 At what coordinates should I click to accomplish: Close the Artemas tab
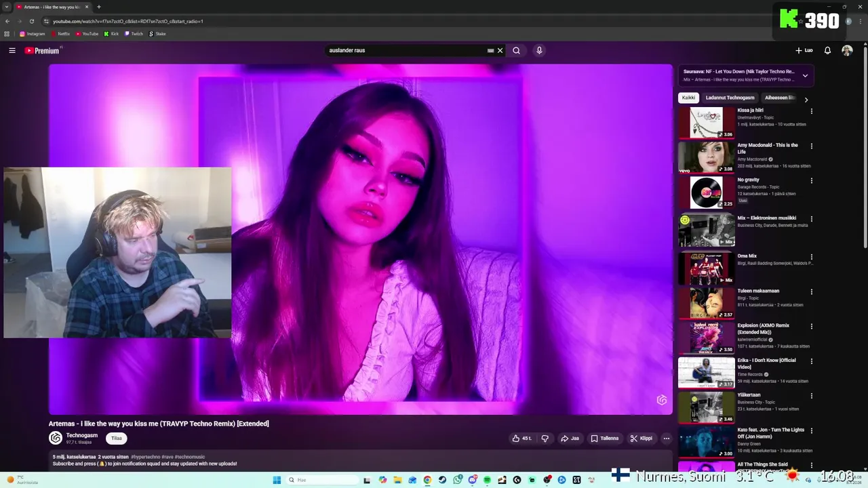pyautogui.click(x=87, y=7)
